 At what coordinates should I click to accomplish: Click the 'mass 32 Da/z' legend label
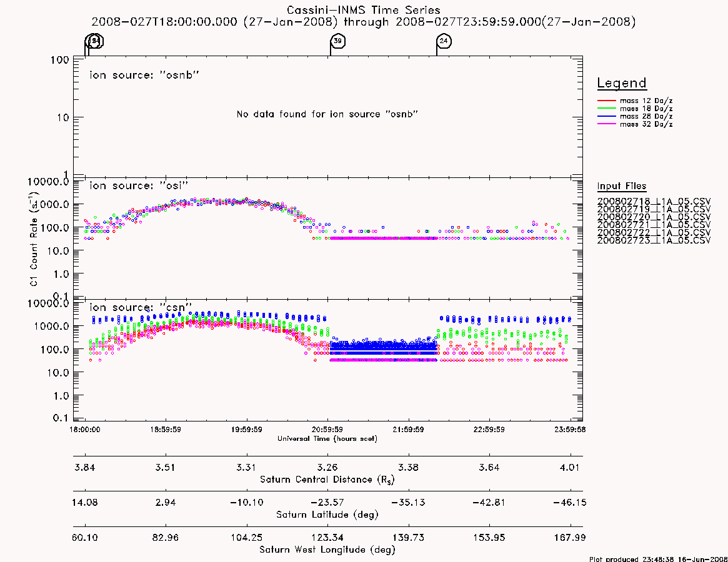[646, 124]
